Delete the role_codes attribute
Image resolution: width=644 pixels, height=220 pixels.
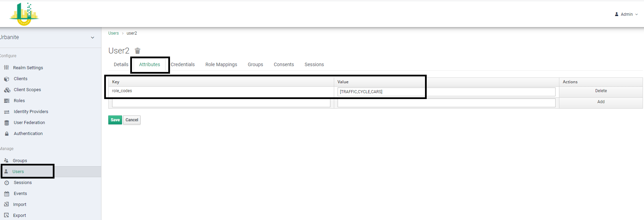pyautogui.click(x=601, y=91)
